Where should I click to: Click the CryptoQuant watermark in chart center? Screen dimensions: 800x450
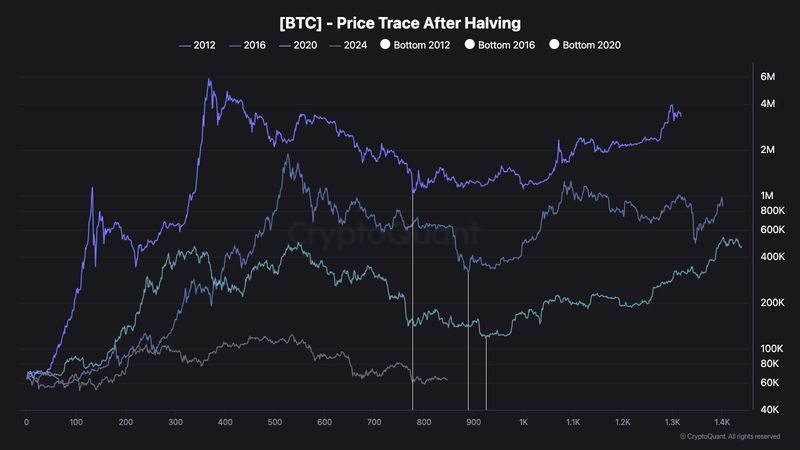click(x=383, y=233)
